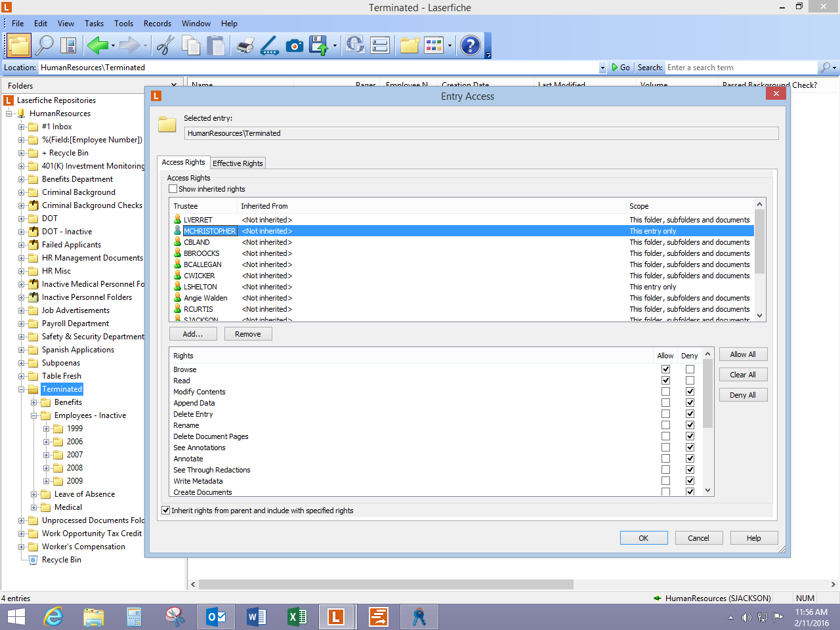Click the Remove trustee button
Viewport: 840px width, 630px height.
click(x=248, y=334)
